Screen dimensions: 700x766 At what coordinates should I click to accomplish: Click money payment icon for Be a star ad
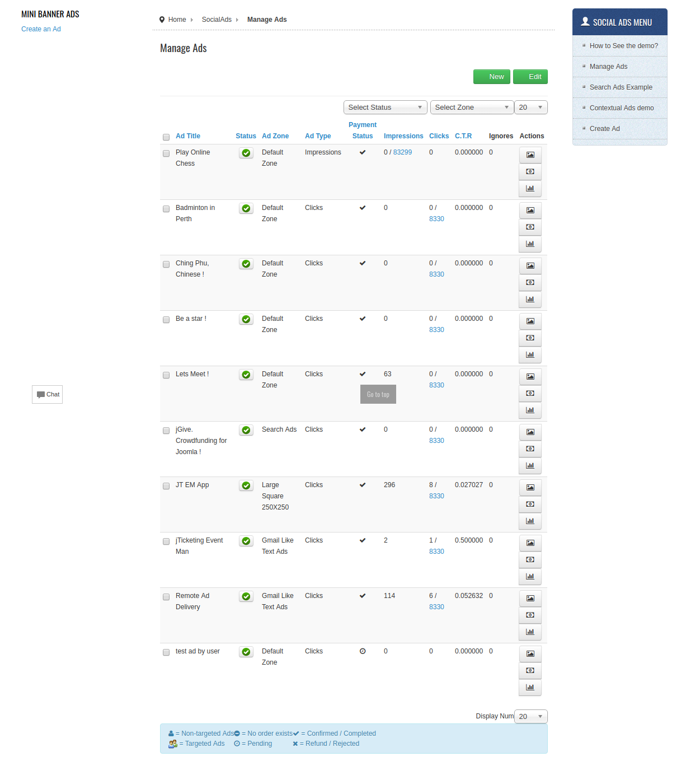point(530,338)
